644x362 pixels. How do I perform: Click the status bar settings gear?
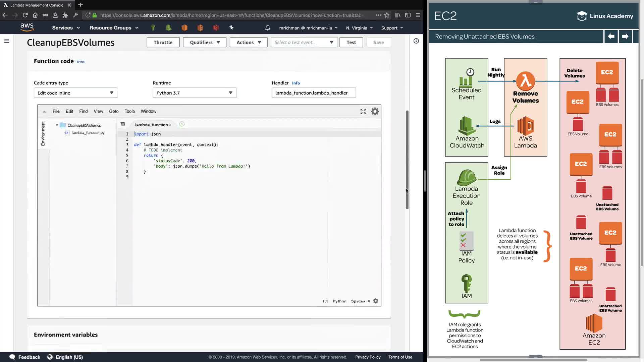376,301
